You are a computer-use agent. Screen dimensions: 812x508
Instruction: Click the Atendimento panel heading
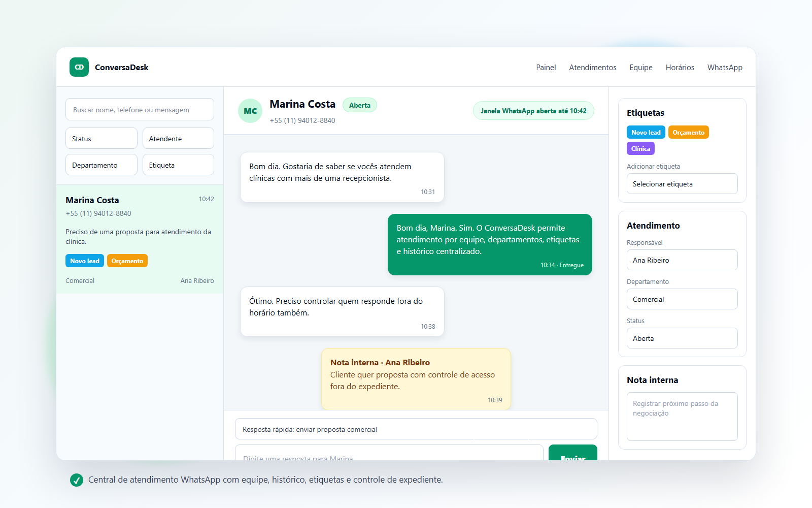[x=653, y=226]
